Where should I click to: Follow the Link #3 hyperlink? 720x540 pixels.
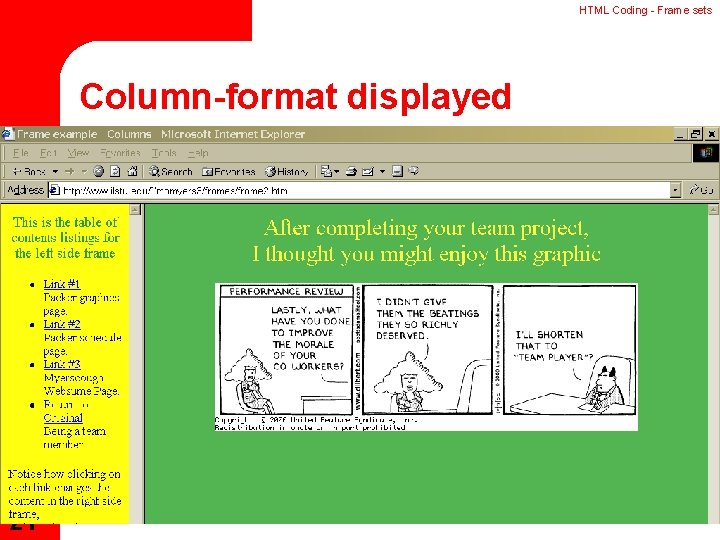pyautogui.click(x=62, y=364)
